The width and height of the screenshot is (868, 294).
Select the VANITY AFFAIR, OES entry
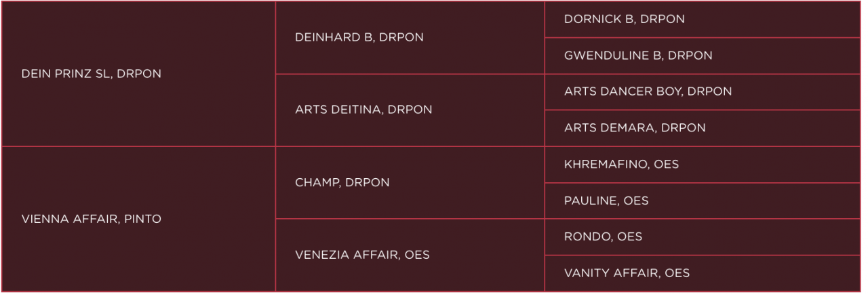click(x=627, y=273)
